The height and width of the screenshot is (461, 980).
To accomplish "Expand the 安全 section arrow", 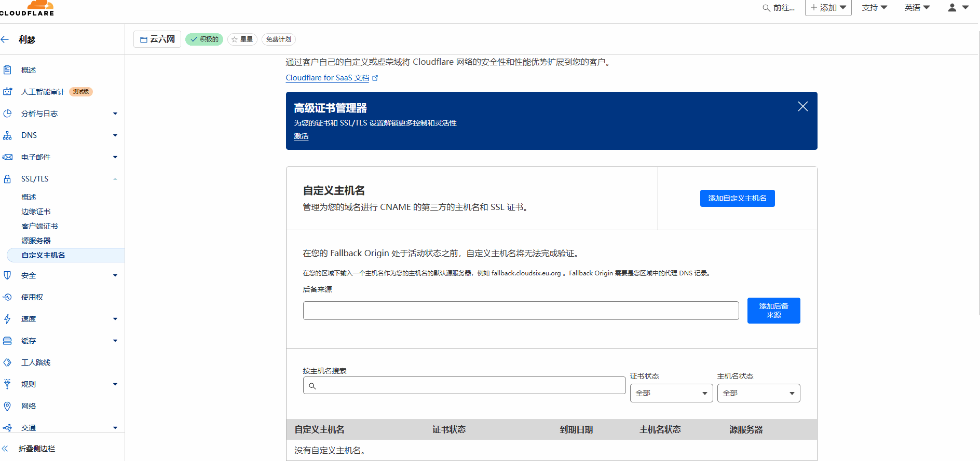I will [x=115, y=275].
